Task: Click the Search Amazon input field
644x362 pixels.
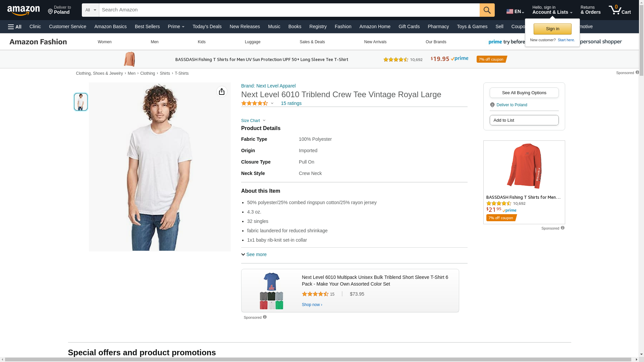Action: point(288,10)
